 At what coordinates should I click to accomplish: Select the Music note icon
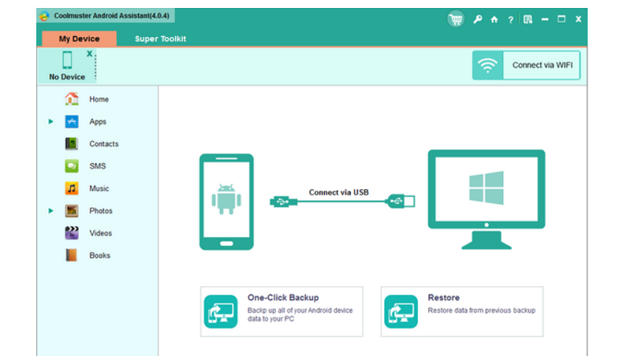pos(72,188)
